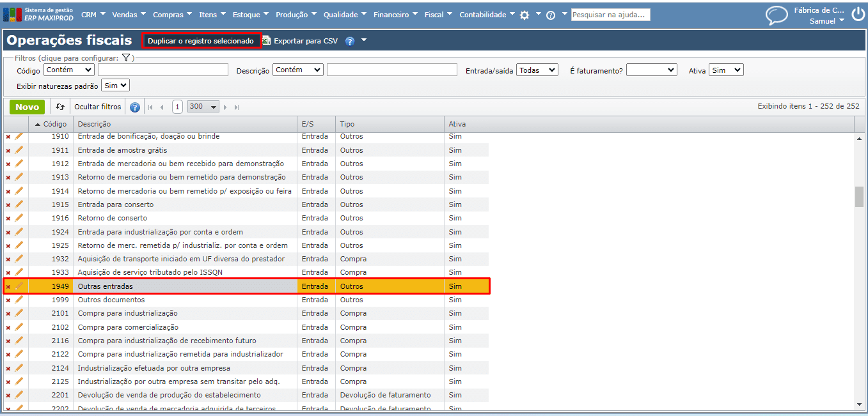Click Duplicar o registro selecionado
Viewport: 868px width, 416px height.
201,41
